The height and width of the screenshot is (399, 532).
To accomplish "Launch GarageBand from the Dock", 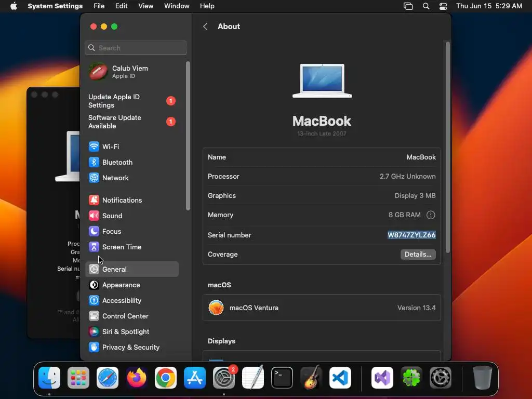I will [311, 378].
